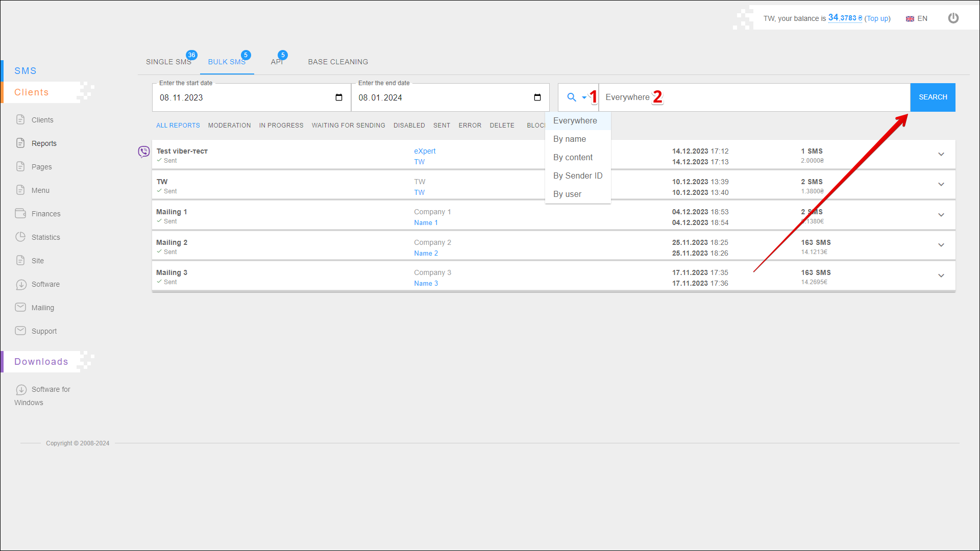Expand the Test viber report row

coord(941,154)
